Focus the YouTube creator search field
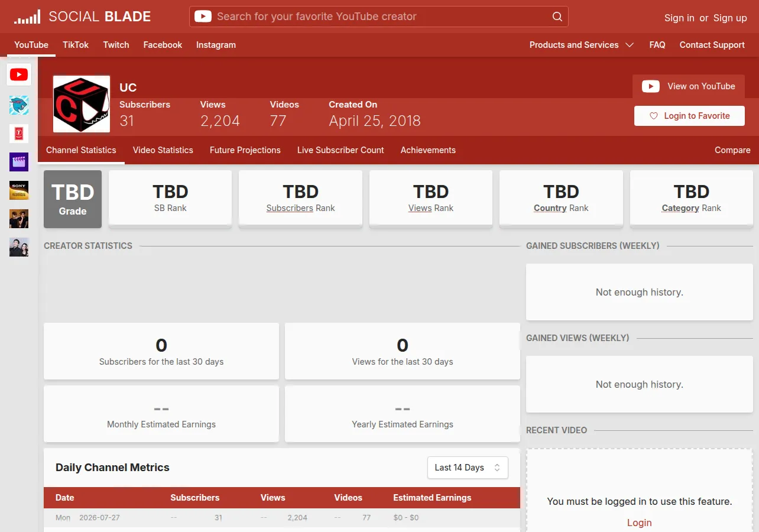This screenshot has height=532, width=759. (378, 17)
